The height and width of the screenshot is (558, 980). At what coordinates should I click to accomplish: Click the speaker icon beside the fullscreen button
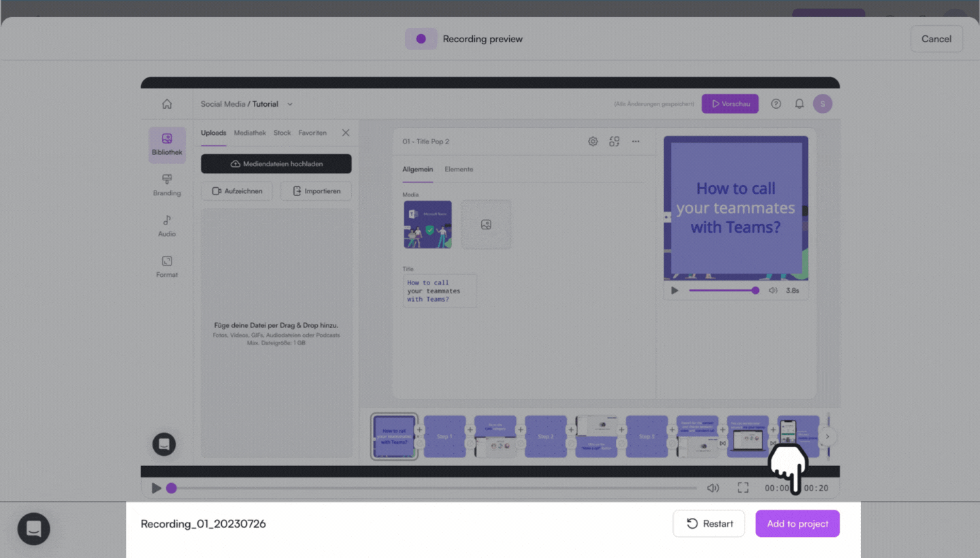pyautogui.click(x=713, y=488)
